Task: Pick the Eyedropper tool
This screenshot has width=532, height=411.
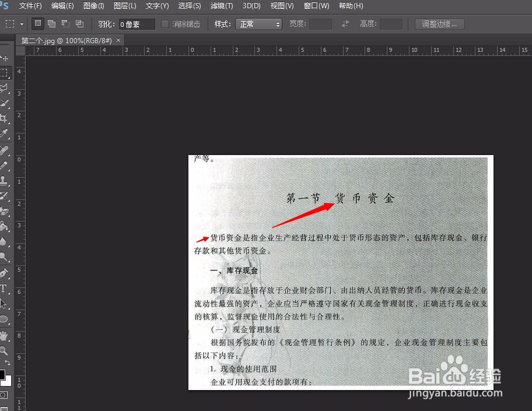Action: pos(6,132)
